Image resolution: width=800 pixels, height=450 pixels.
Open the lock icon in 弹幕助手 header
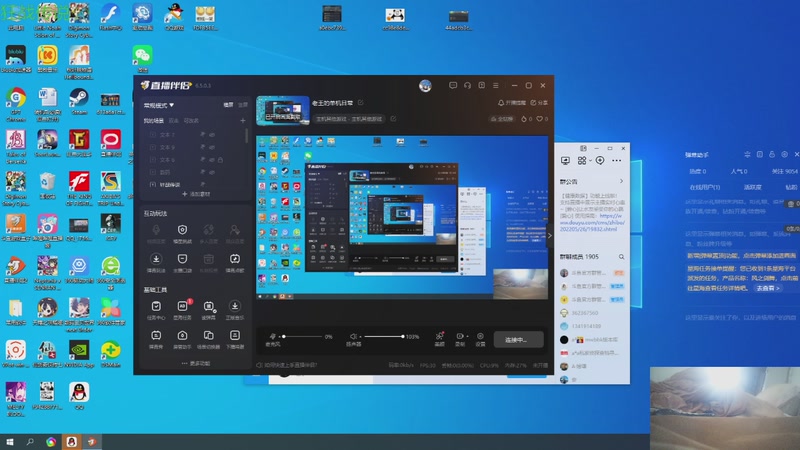click(772, 154)
